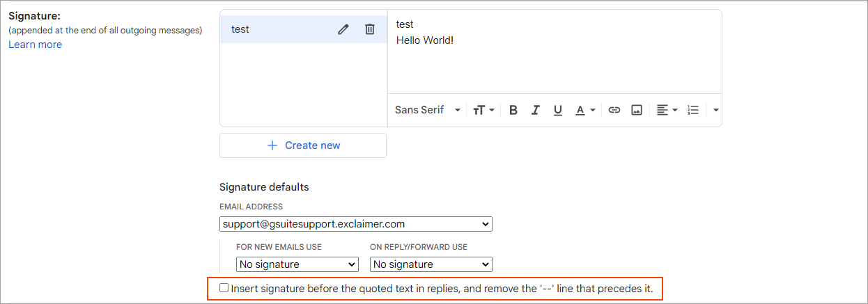
Task: Open the email address dropdown
Action: tap(355, 224)
